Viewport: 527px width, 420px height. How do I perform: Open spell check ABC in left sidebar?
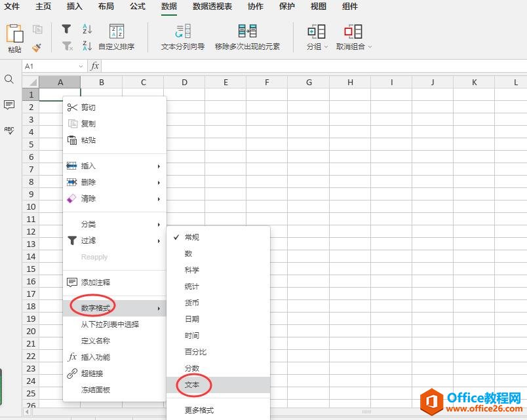[x=9, y=130]
